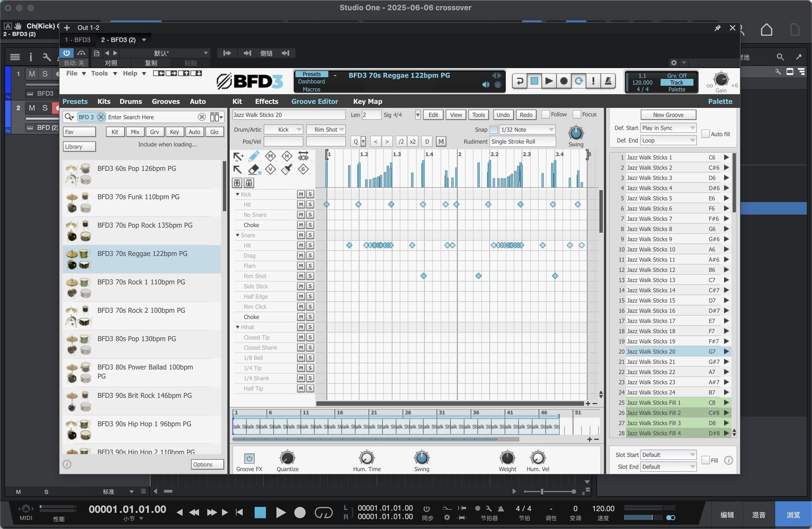Open the Rim Shot articulation dropdown

pos(326,129)
